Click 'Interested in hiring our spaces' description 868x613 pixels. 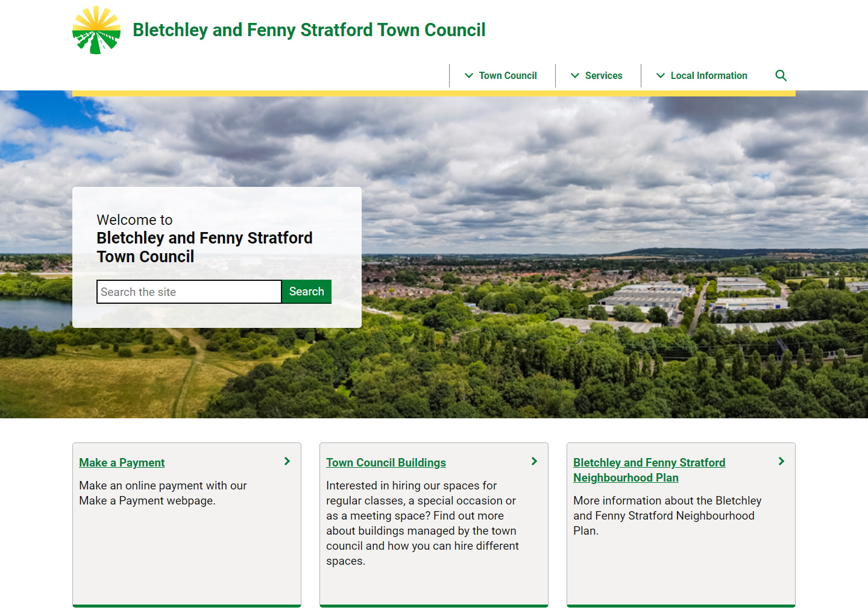(x=423, y=523)
